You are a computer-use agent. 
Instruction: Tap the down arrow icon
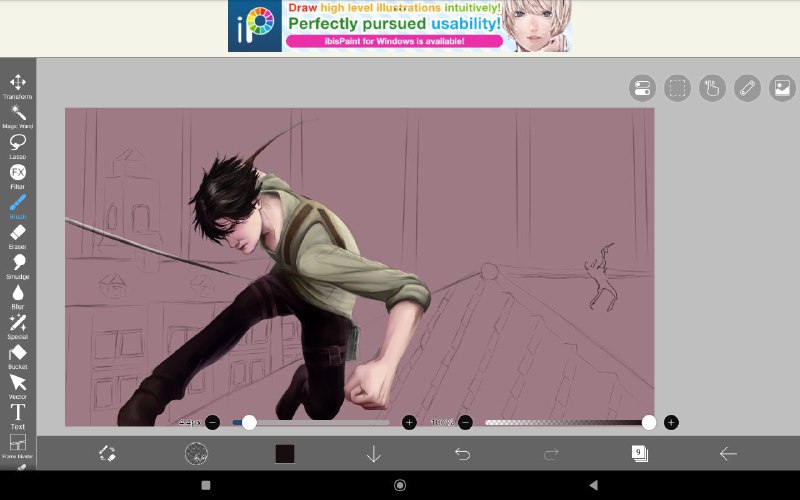(373, 454)
